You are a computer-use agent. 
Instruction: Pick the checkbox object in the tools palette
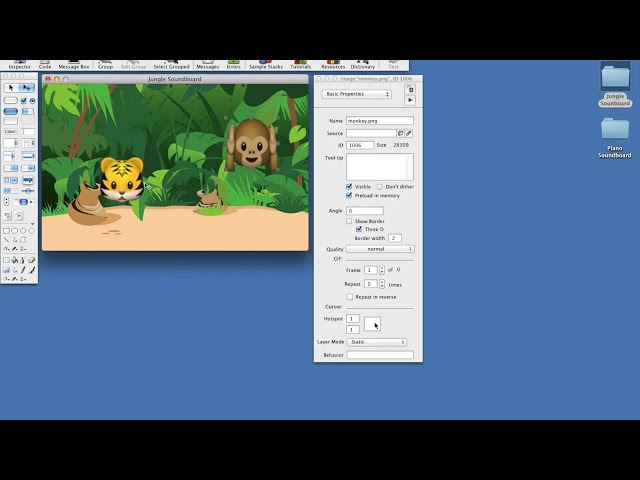coord(23,101)
